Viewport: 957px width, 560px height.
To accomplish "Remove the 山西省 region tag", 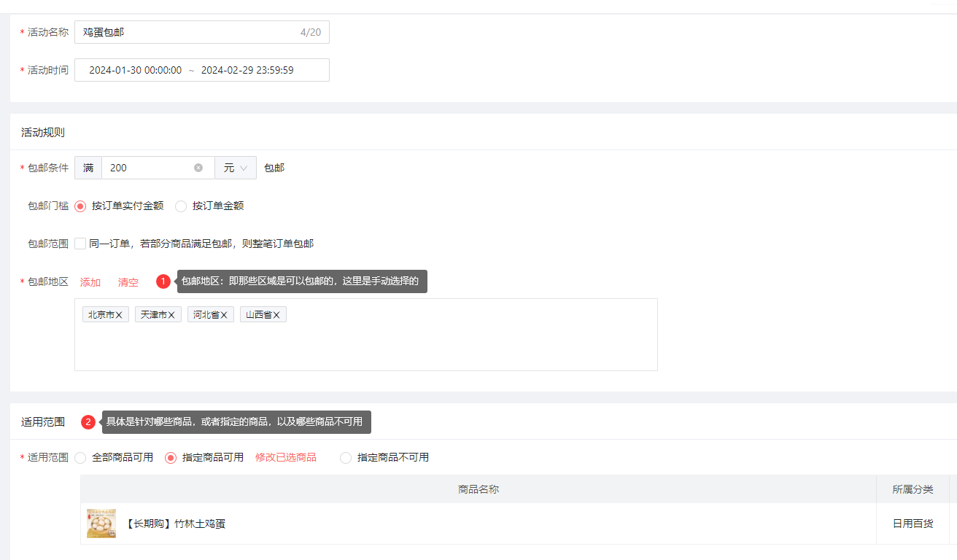I will pos(276,315).
